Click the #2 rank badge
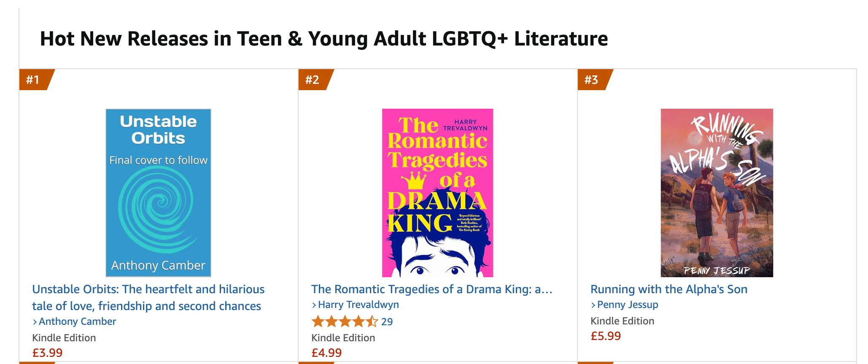This screenshot has height=364, width=868. pyautogui.click(x=313, y=80)
